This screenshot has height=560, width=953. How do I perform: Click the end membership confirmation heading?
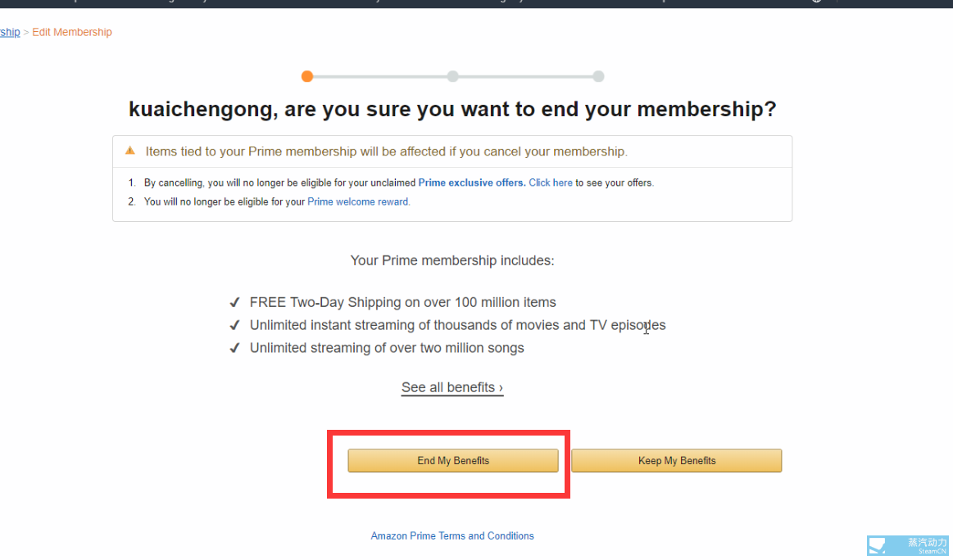point(452,110)
